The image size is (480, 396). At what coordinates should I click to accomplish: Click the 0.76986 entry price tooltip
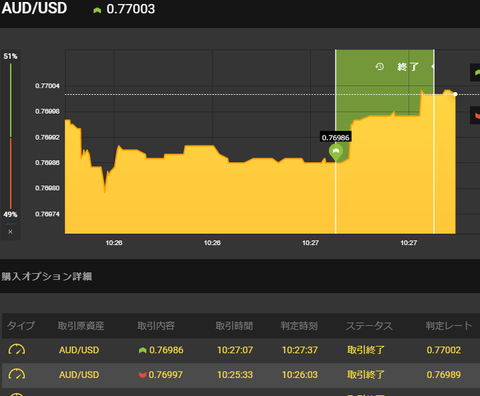336,137
